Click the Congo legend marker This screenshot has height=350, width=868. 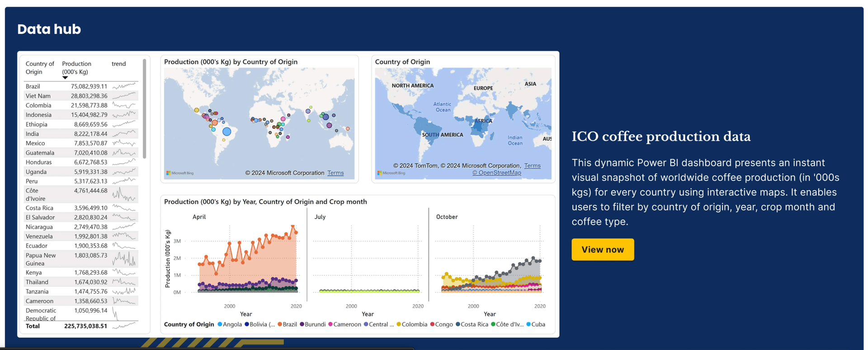[432, 324]
